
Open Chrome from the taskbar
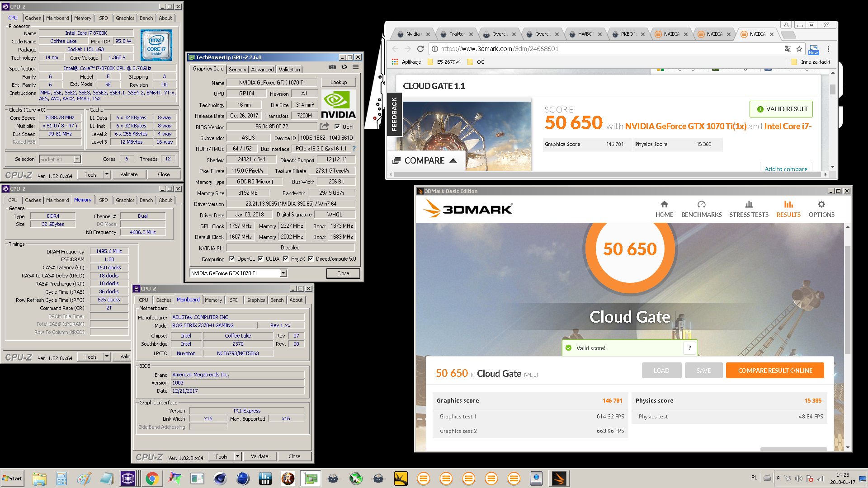(152, 479)
